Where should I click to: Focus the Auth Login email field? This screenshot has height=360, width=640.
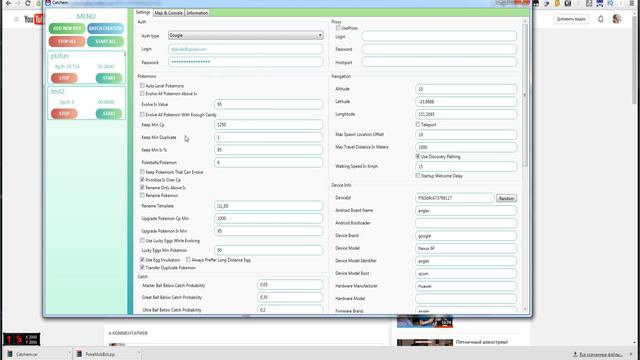click(246, 49)
